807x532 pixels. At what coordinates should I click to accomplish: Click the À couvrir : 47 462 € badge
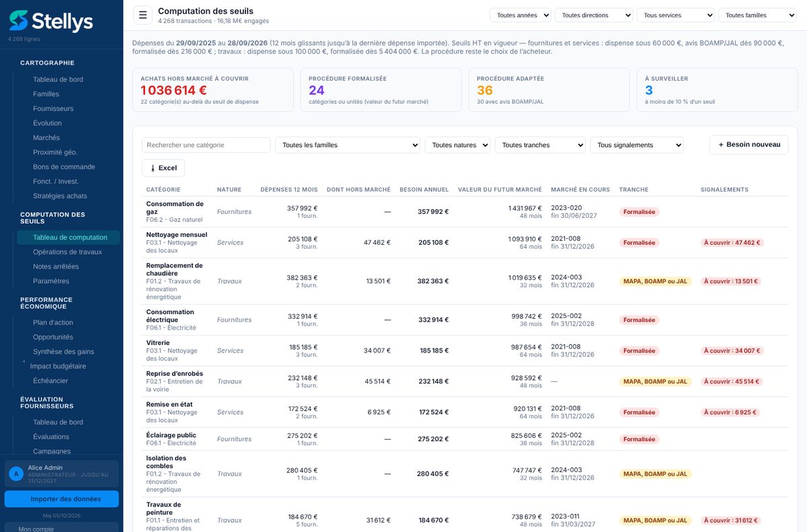(731, 243)
